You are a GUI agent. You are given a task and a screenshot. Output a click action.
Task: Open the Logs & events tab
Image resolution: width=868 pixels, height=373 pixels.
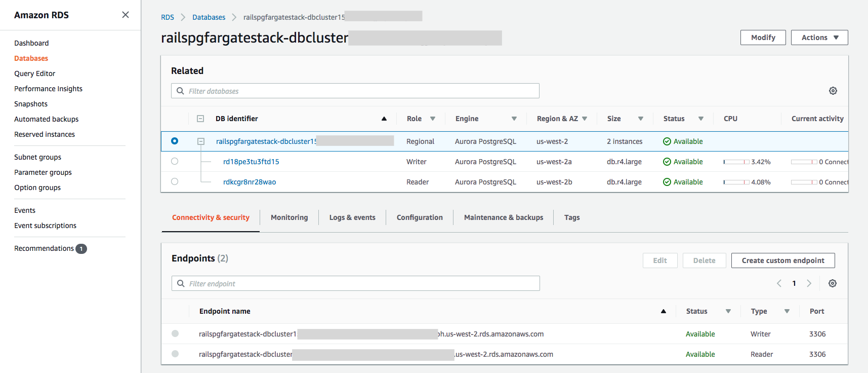click(352, 217)
